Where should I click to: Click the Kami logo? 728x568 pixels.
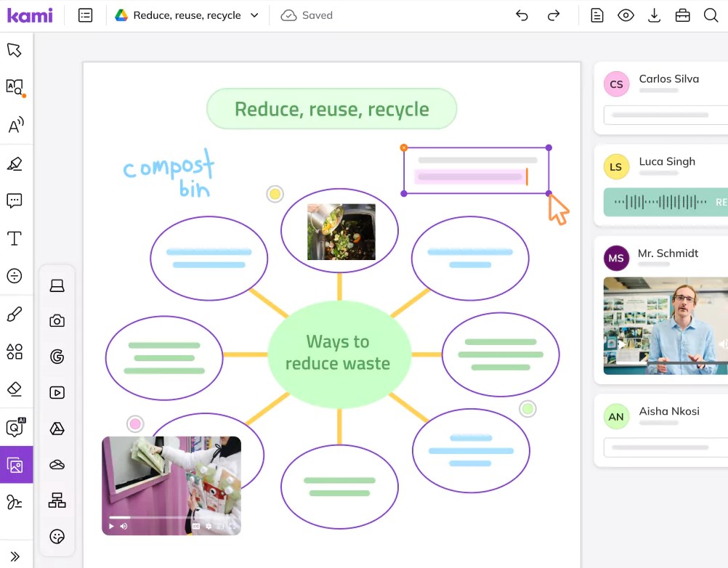coord(30,15)
